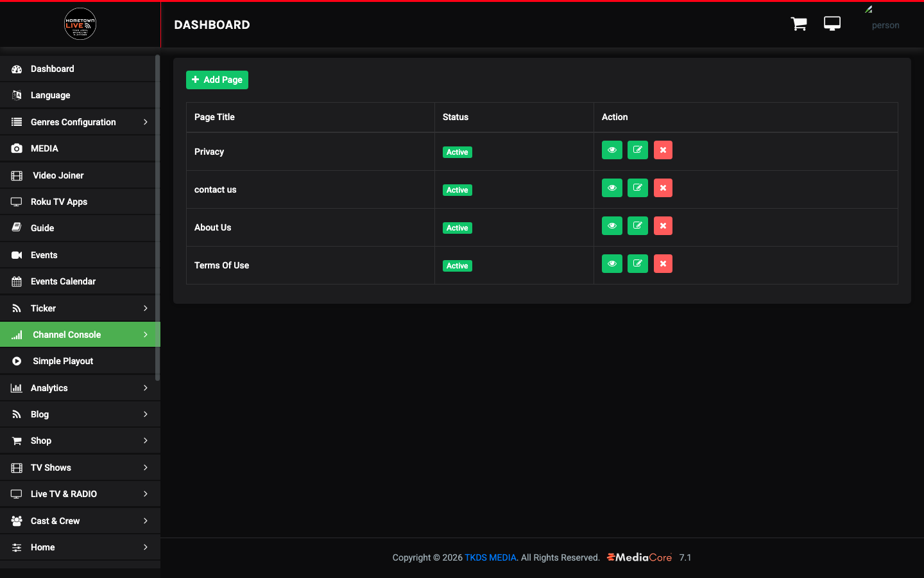924x578 pixels.
Task: Click the Live TV & RADIO monitor icon
Action: coord(17,494)
